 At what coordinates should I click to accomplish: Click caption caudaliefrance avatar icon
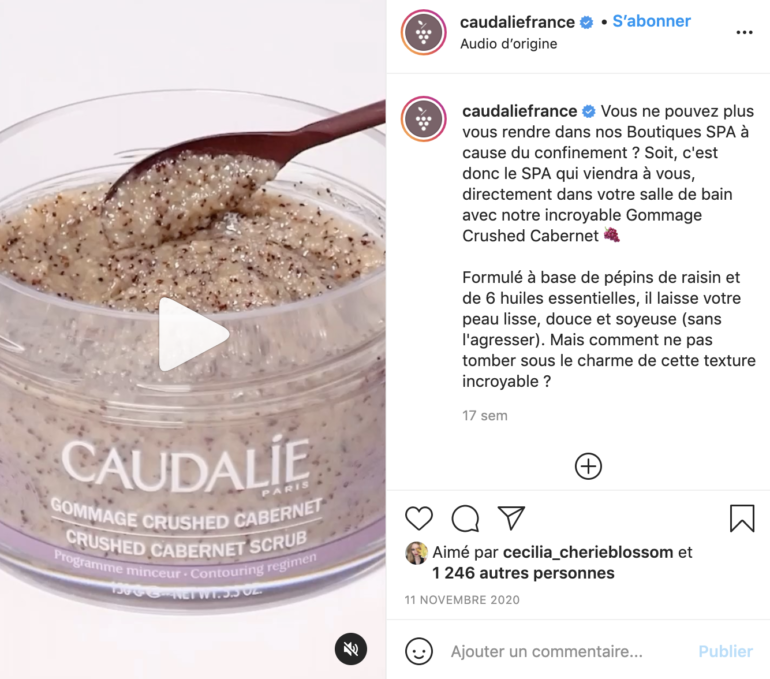424,119
